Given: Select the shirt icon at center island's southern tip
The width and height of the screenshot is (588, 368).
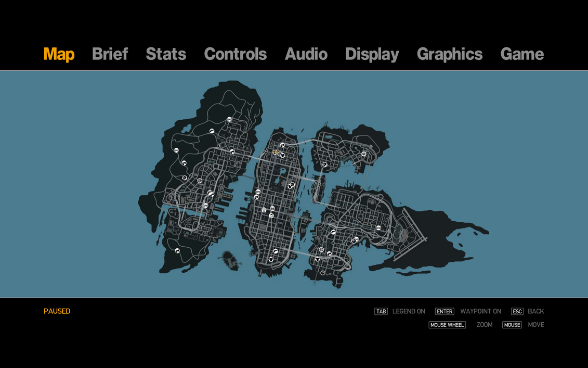Looking at the screenshot, I should 271,260.
